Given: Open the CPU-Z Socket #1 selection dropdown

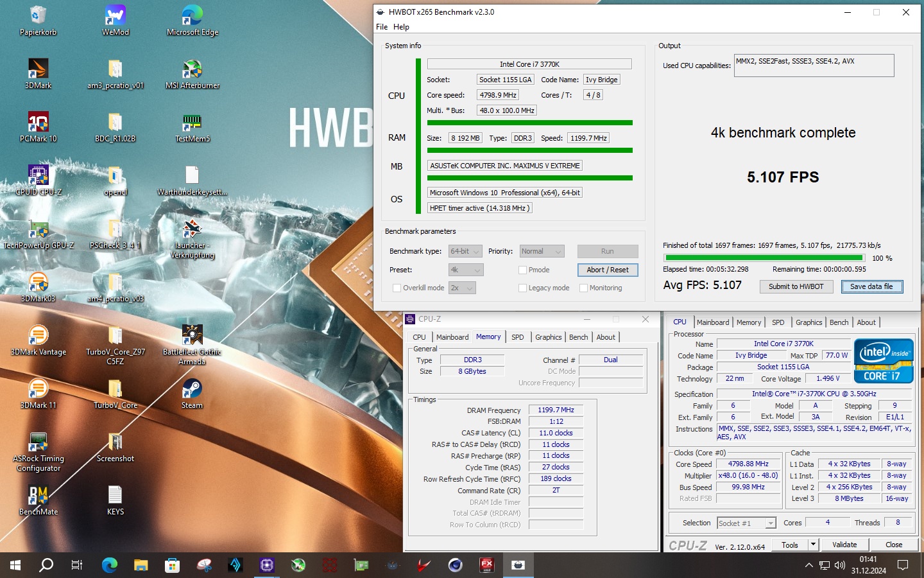Looking at the screenshot, I should click(x=746, y=523).
